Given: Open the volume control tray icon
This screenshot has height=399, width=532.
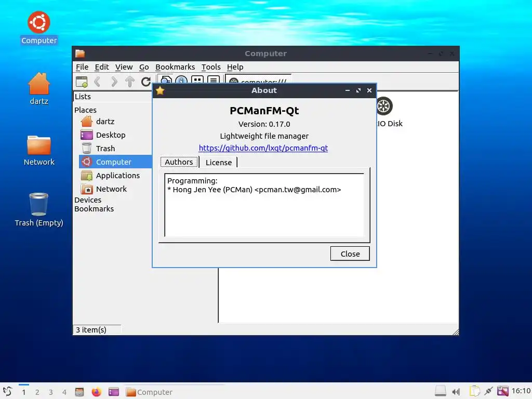Looking at the screenshot, I should (456, 392).
